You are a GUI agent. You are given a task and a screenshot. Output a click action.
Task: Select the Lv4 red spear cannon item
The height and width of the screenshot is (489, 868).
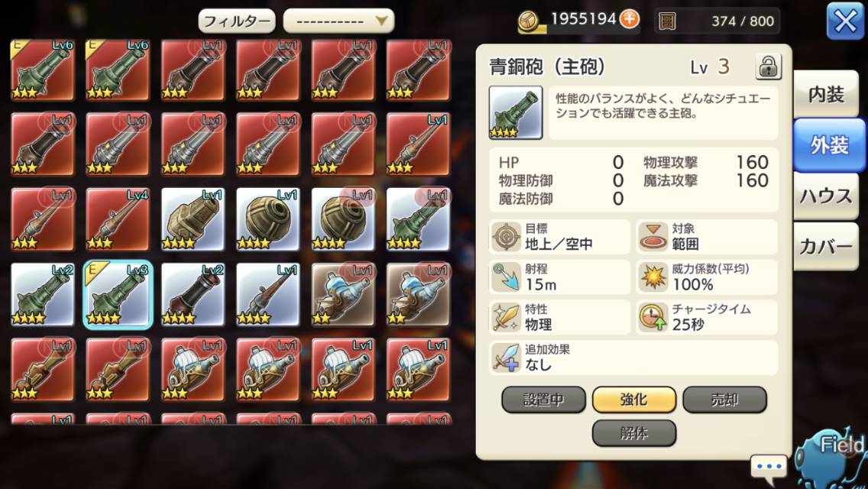pyautogui.click(x=118, y=220)
